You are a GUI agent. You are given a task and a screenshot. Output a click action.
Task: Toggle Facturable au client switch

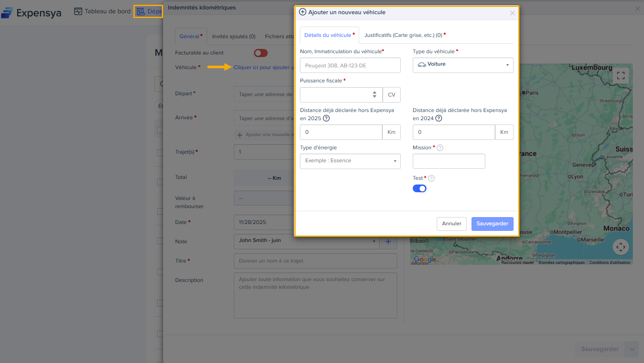(261, 53)
